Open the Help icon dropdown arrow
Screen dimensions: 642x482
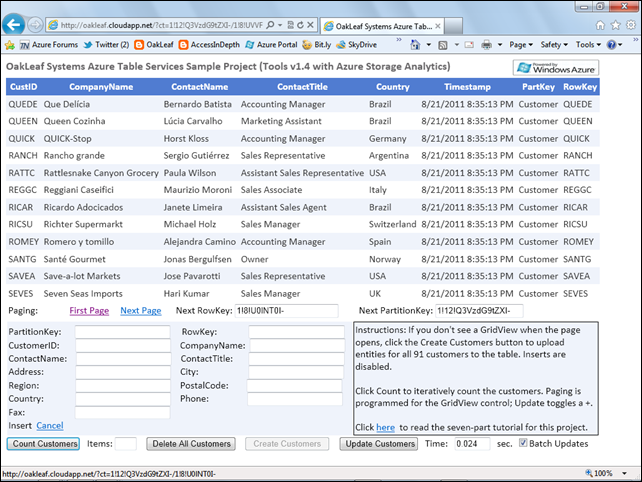point(620,45)
